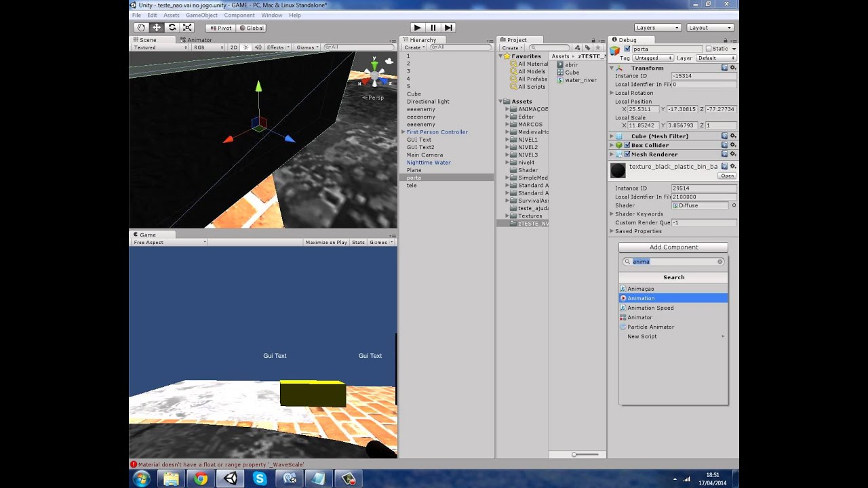
Task: Open Free Aspect dropdown in Game view
Action: click(x=170, y=242)
